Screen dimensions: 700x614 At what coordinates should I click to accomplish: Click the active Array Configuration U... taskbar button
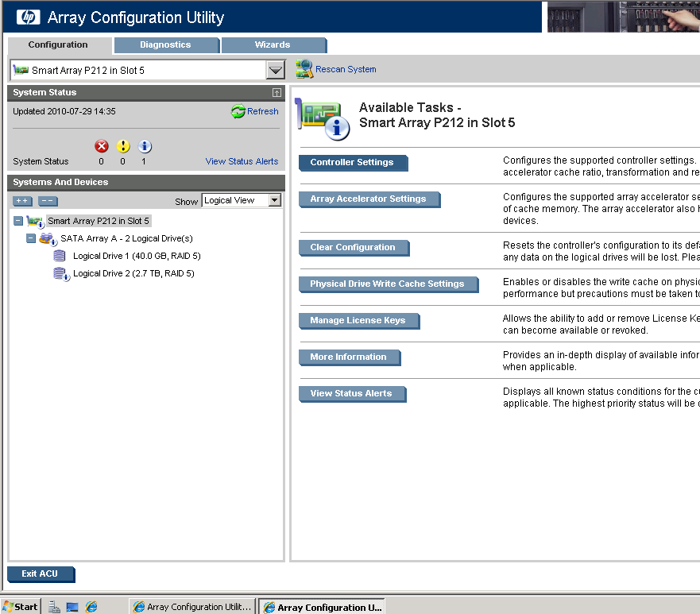tap(322, 608)
